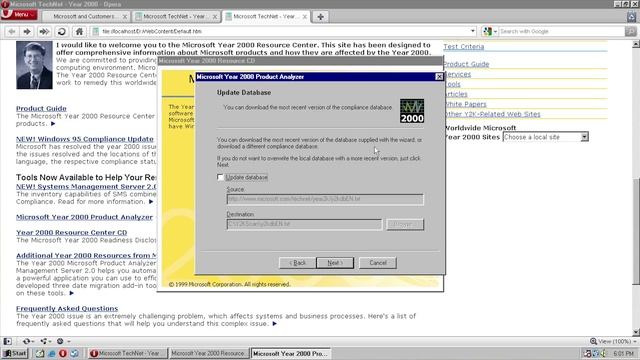This screenshot has height=360, width=640.
Task: Click the Source URL field
Action: 325,199
